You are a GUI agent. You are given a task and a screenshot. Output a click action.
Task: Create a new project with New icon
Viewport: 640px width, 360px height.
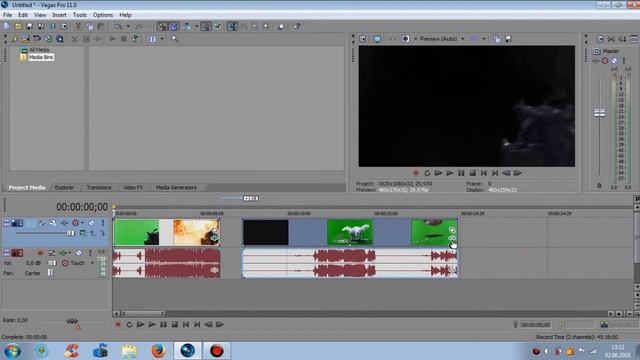(7, 27)
